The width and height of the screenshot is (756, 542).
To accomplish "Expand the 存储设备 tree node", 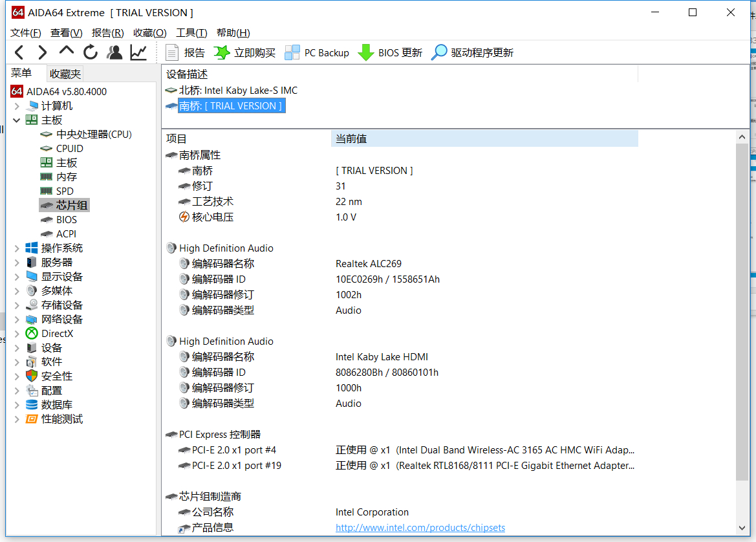I will click(x=17, y=305).
